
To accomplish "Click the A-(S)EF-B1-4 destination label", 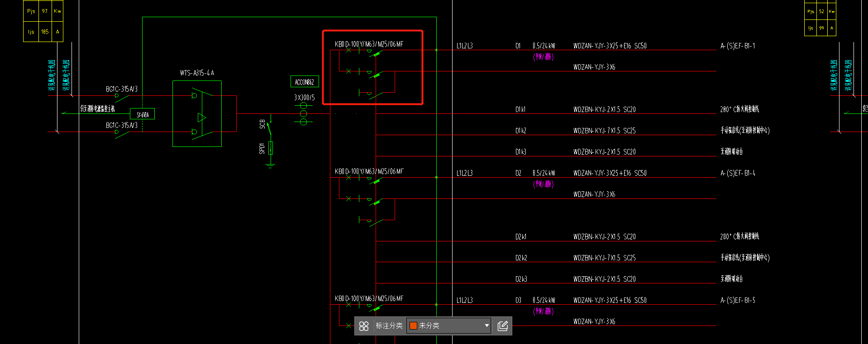I will click(x=738, y=173).
